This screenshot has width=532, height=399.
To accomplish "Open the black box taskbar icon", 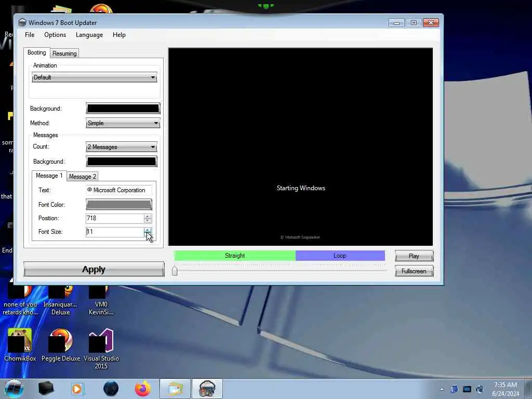I will (x=46, y=389).
